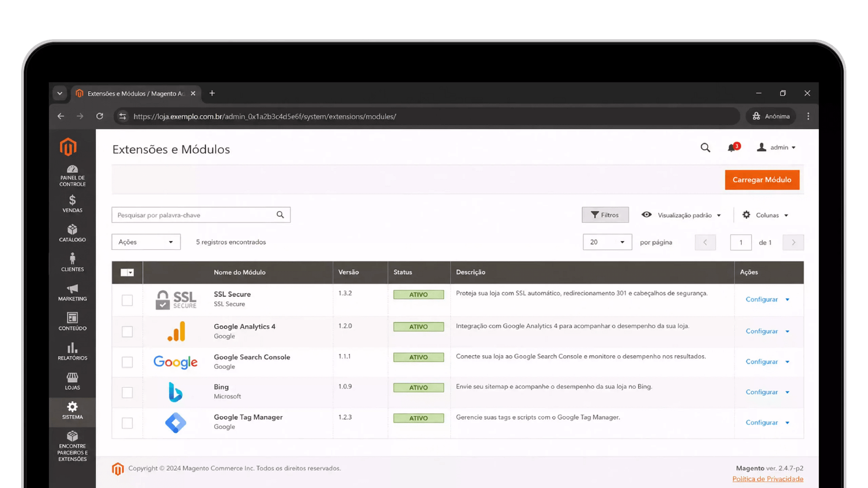Click the Anônima incognito indicator
868x488 pixels.
pos(771,116)
